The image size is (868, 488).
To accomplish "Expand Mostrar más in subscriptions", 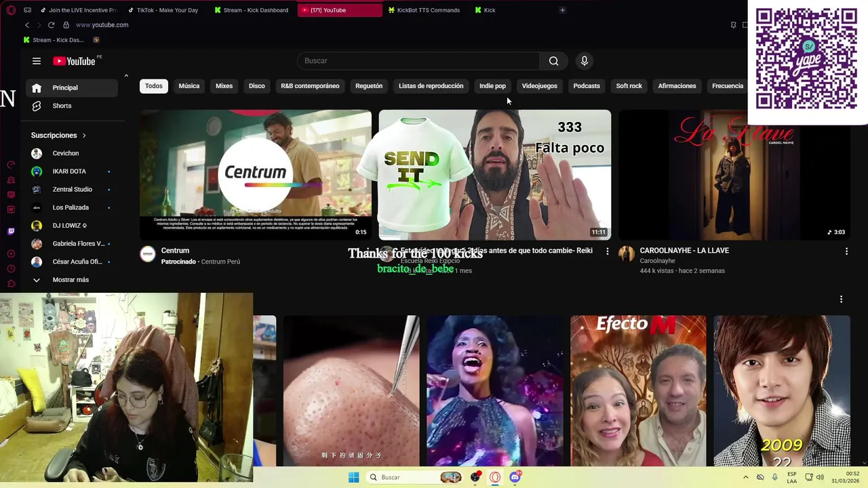I will [x=71, y=280].
